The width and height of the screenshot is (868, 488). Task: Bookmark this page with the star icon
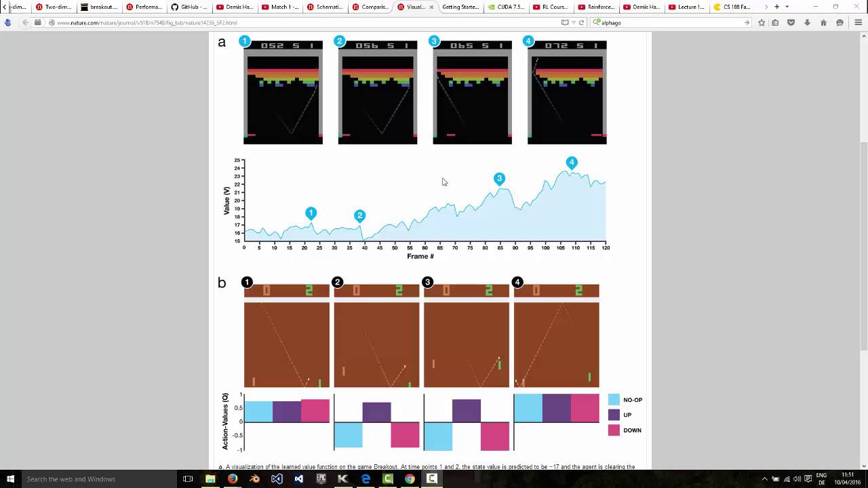pyautogui.click(x=762, y=22)
